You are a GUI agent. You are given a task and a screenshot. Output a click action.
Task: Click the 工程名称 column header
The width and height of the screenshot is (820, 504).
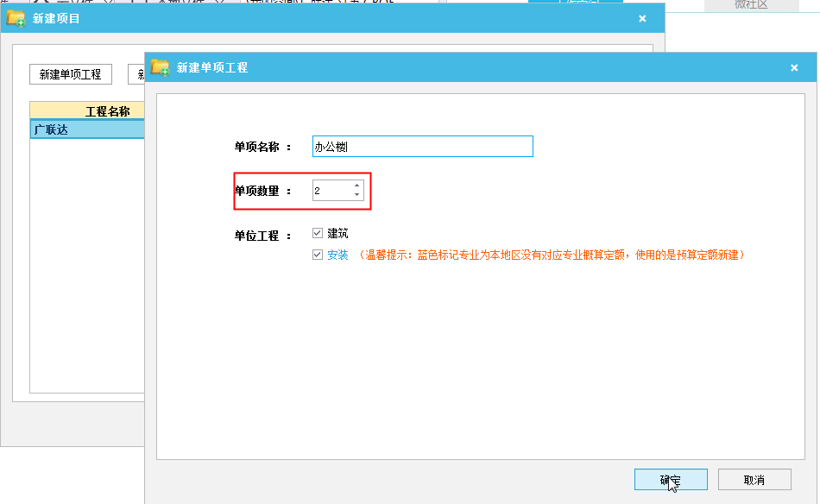(x=86, y=110)
